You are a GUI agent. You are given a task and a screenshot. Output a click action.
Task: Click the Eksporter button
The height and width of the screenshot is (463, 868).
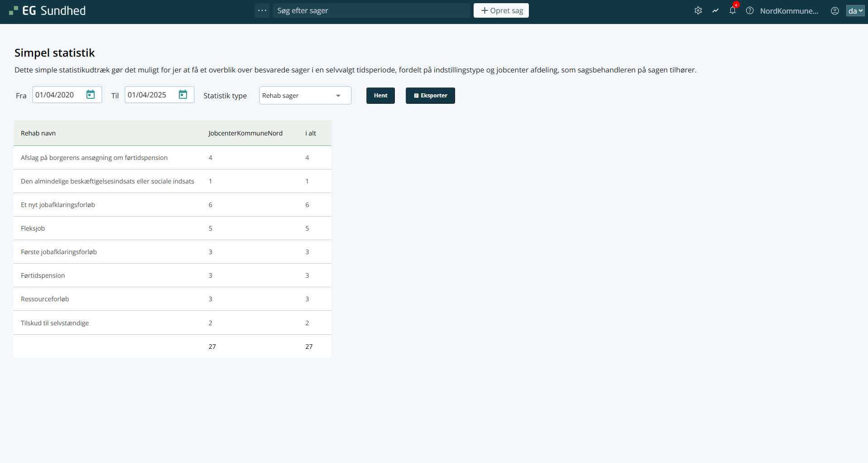pyautogui.click(x=430, y=96)
